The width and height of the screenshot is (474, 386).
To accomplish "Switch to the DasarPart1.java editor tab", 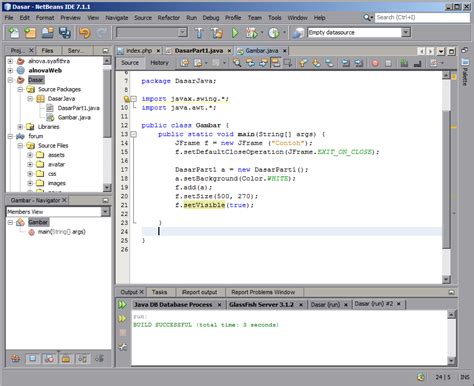I will (199, 51).
